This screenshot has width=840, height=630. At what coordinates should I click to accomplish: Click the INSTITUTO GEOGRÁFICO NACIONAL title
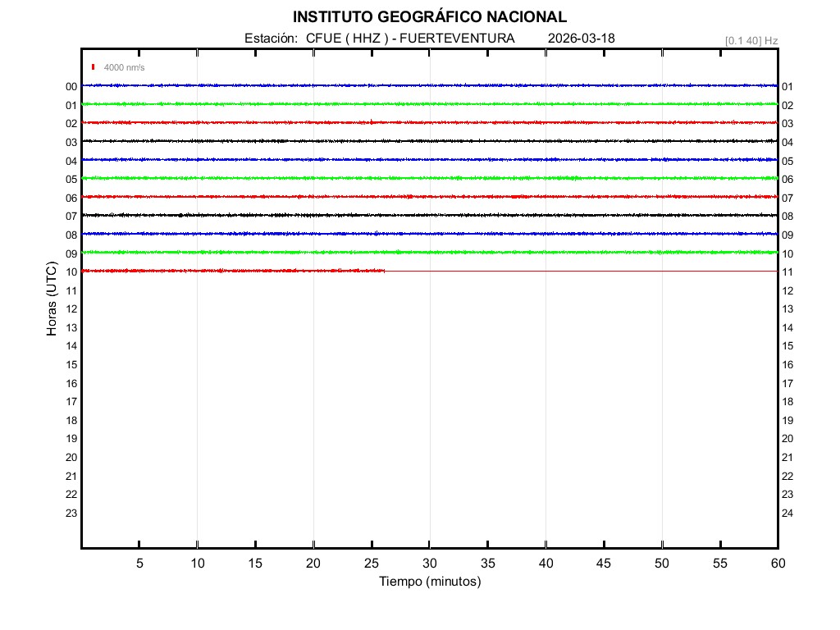(x=429, y=17)
